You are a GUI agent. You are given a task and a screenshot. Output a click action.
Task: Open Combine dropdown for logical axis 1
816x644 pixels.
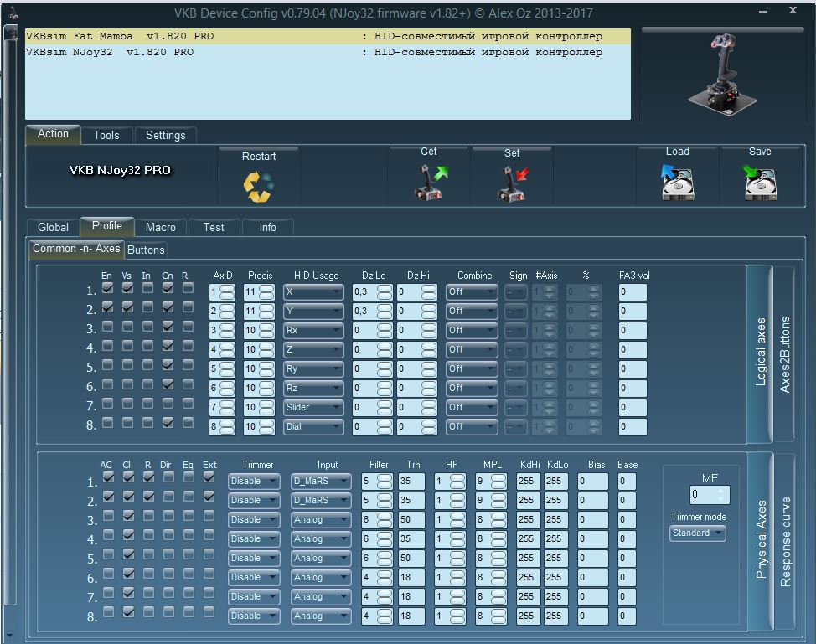tap(472, 291)
